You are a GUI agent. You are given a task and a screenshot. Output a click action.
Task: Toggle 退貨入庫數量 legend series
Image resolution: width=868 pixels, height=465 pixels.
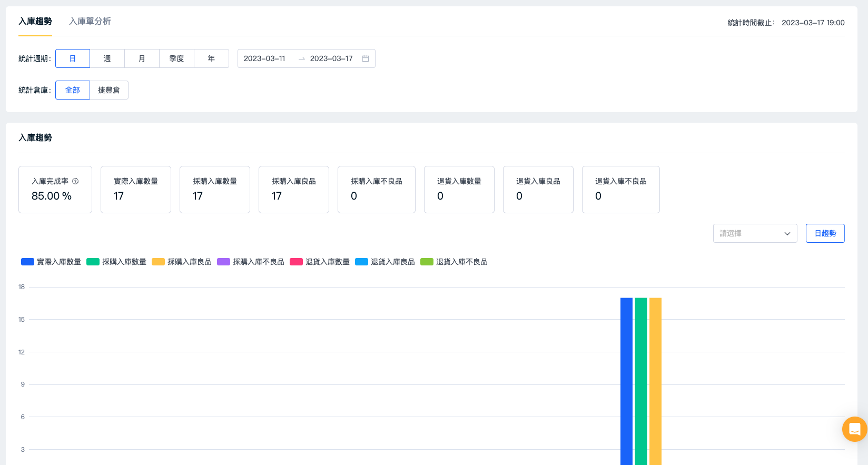(320, 262)
